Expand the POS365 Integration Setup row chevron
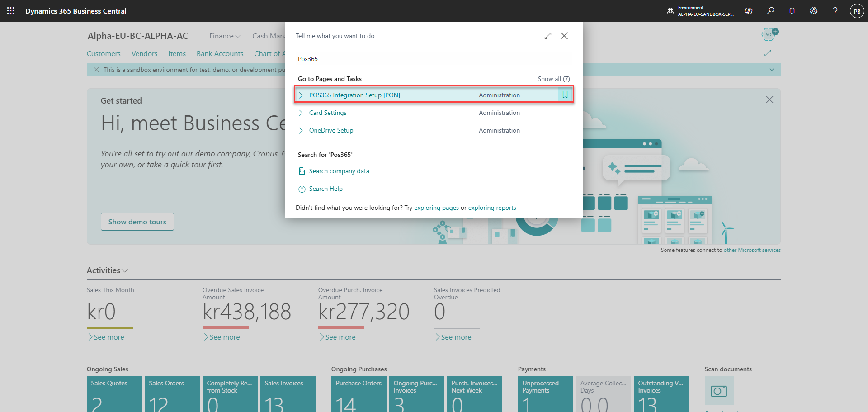This screenshot has width=868, height=412. (301, 95)
